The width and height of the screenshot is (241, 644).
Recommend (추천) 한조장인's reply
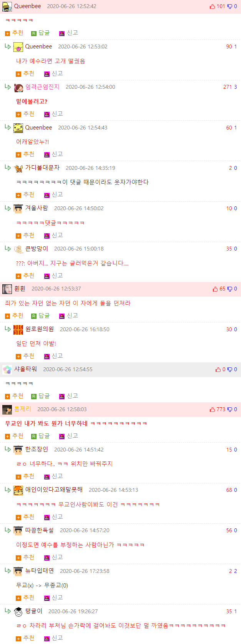[x=25, y=476]
